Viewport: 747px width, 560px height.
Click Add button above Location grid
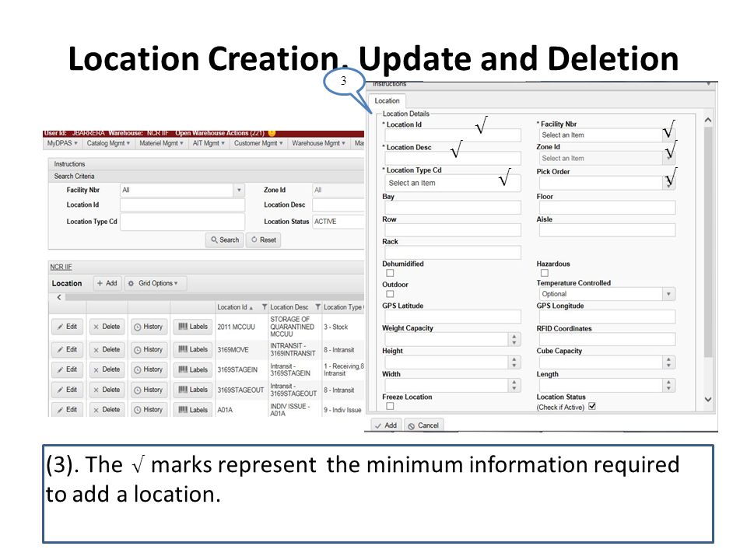point(107,283)
